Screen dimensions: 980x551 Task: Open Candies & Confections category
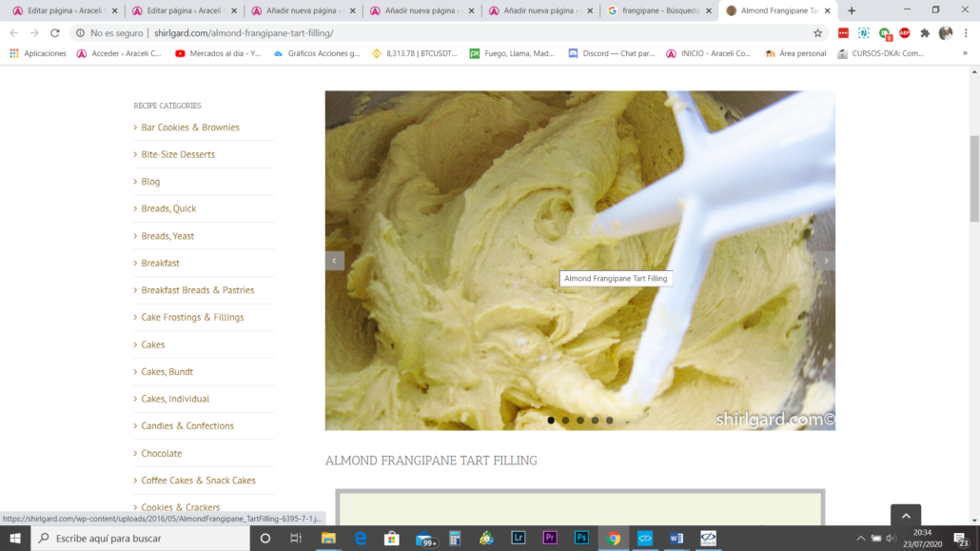(187, 426)
